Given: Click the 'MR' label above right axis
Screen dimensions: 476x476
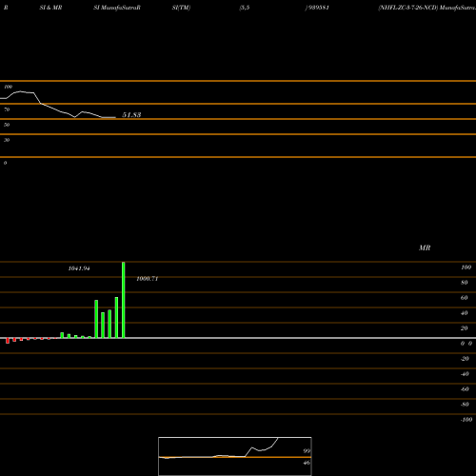Looking at the screenshot, I should tap(425, 248).
